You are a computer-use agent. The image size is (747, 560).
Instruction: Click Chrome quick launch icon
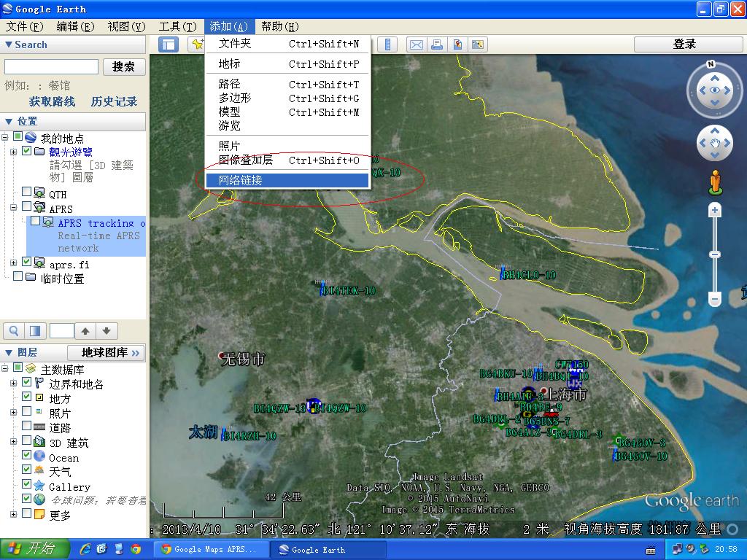coord(136,549)
